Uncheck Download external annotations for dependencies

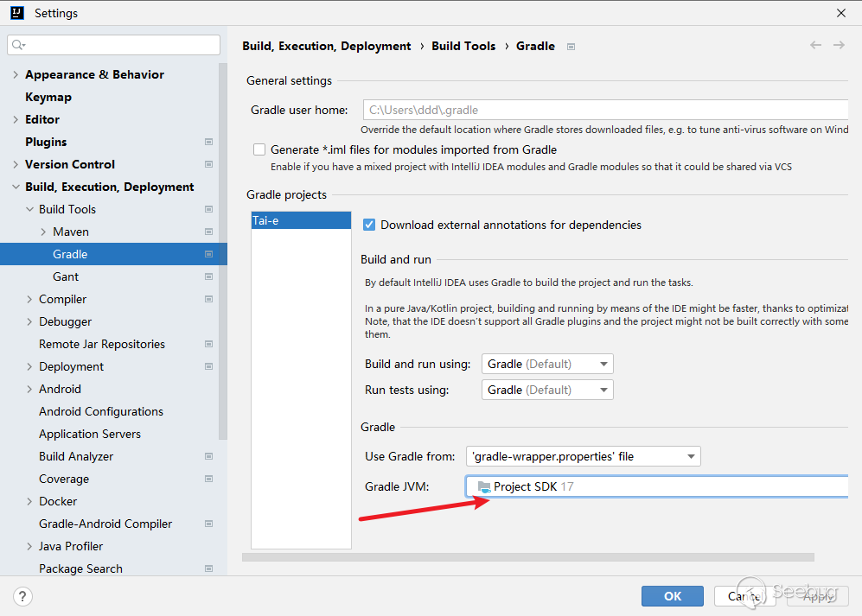[x=369, y=225]
